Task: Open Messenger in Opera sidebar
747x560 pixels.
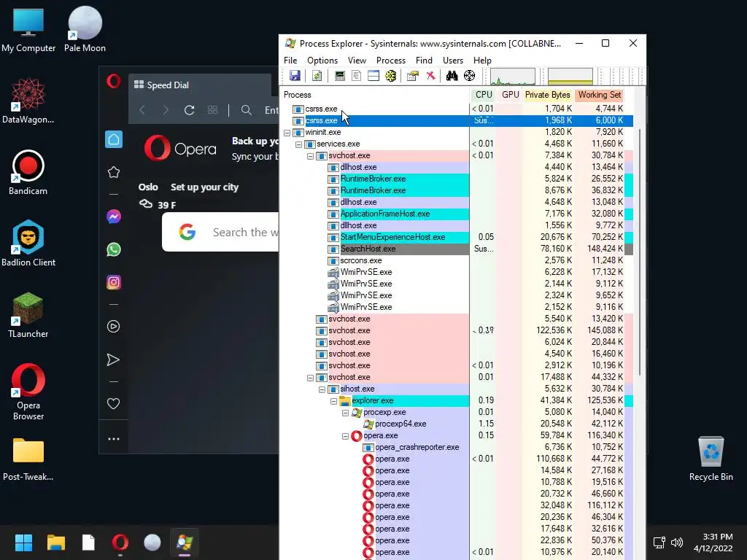Action: (113, 217)
